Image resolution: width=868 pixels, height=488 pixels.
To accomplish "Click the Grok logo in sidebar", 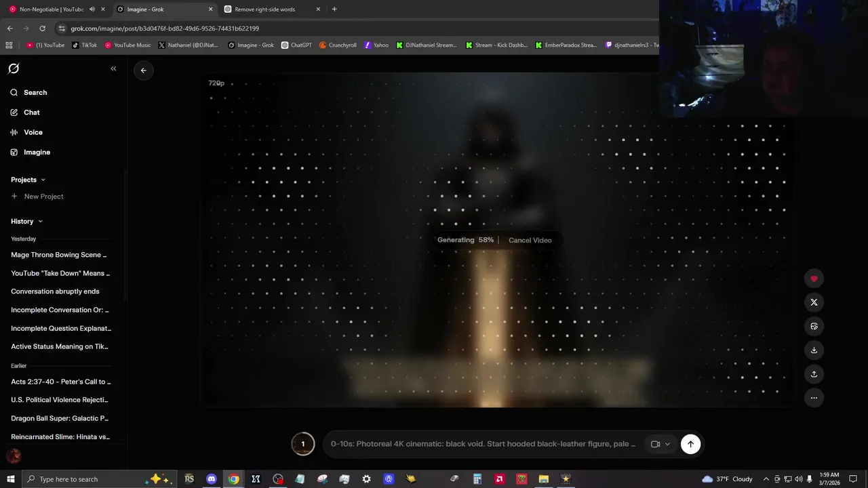I will [14, 68].
